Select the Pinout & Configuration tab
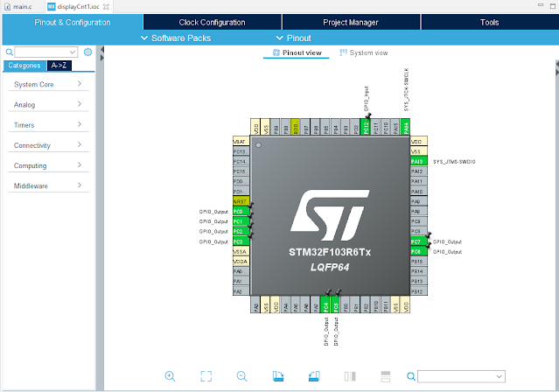This screenshot has width=559, height=392. [73, 22]
